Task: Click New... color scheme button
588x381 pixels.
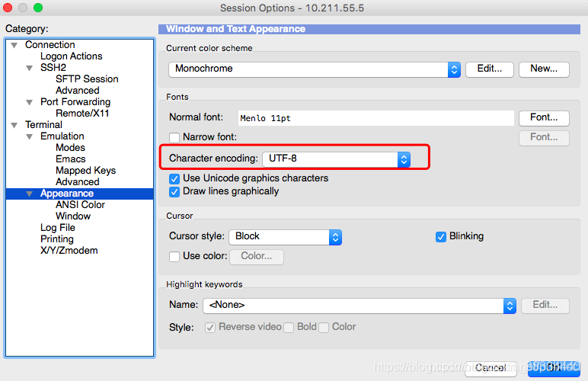Action: click(544, 69)
